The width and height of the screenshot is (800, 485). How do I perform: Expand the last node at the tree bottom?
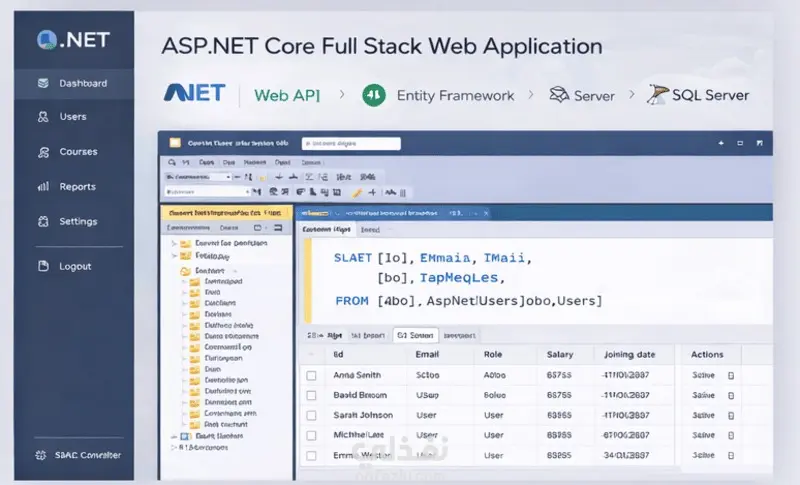173,447
